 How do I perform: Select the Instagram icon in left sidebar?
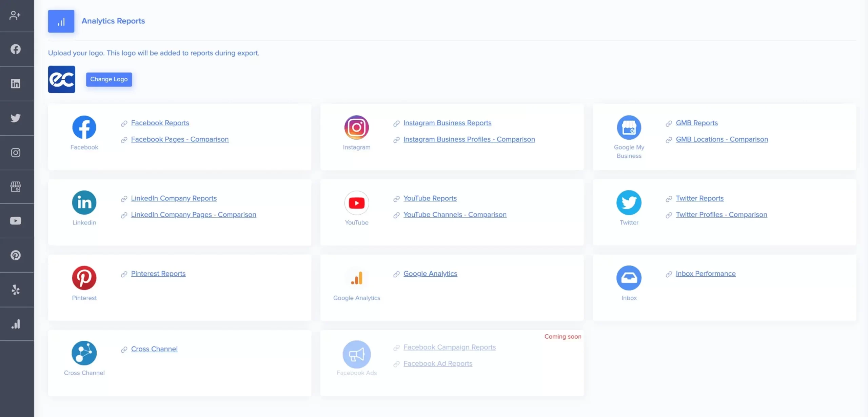(15, 153)
